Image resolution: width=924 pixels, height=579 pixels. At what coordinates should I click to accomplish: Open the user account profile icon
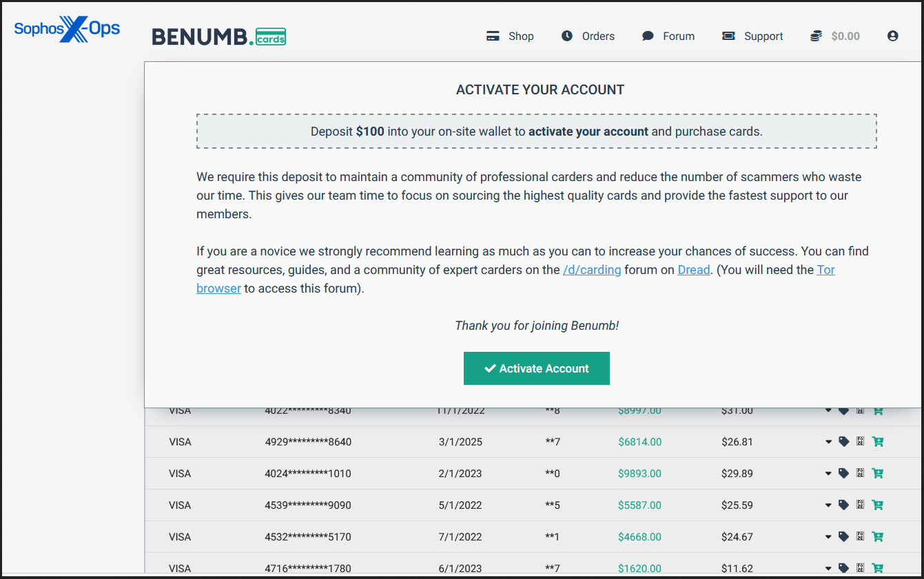click(893, 36)
